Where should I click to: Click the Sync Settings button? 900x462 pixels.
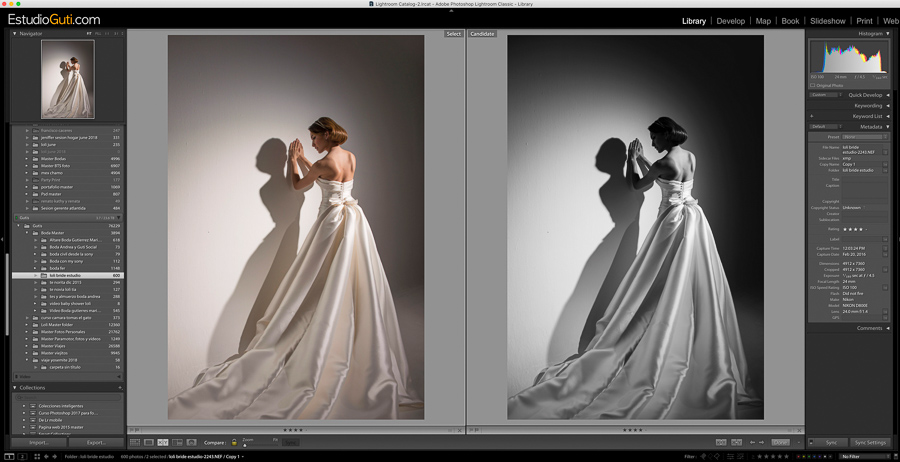pyautogui.click(x=869, y=442)
